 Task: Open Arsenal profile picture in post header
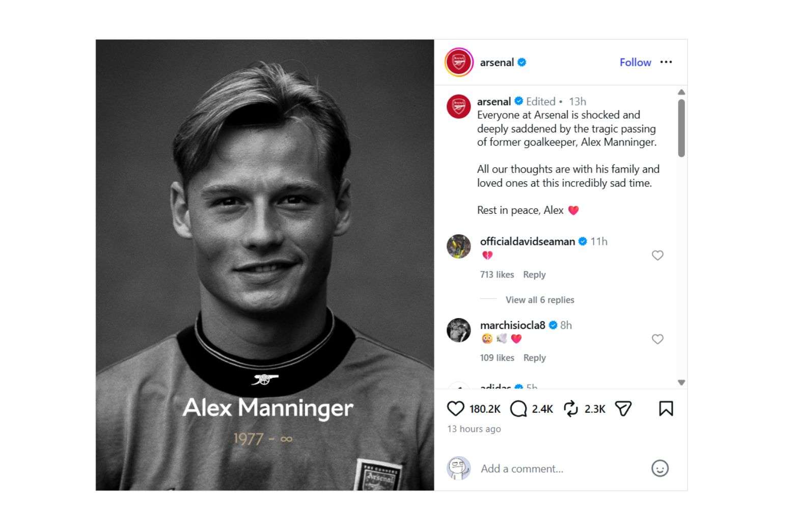point(459,62)
